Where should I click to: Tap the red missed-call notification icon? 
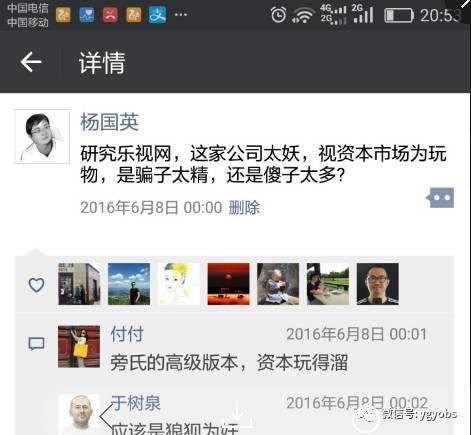(110, 15)
